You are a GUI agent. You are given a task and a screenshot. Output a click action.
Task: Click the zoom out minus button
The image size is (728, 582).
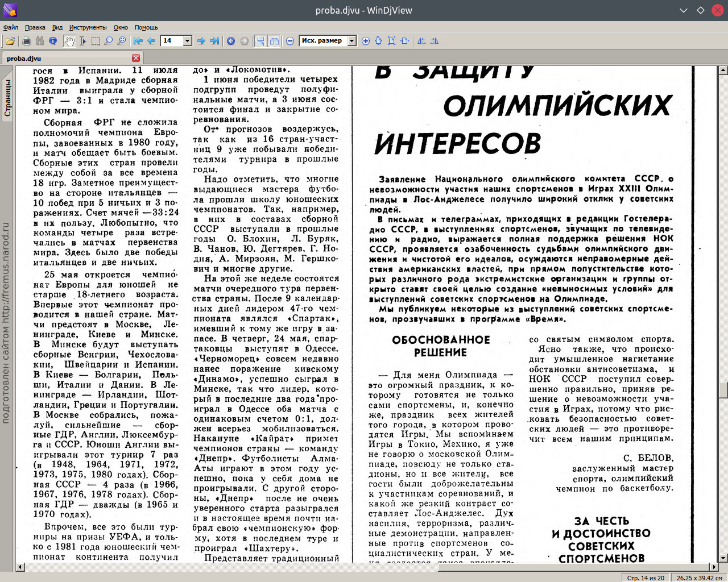coord(290,41)
